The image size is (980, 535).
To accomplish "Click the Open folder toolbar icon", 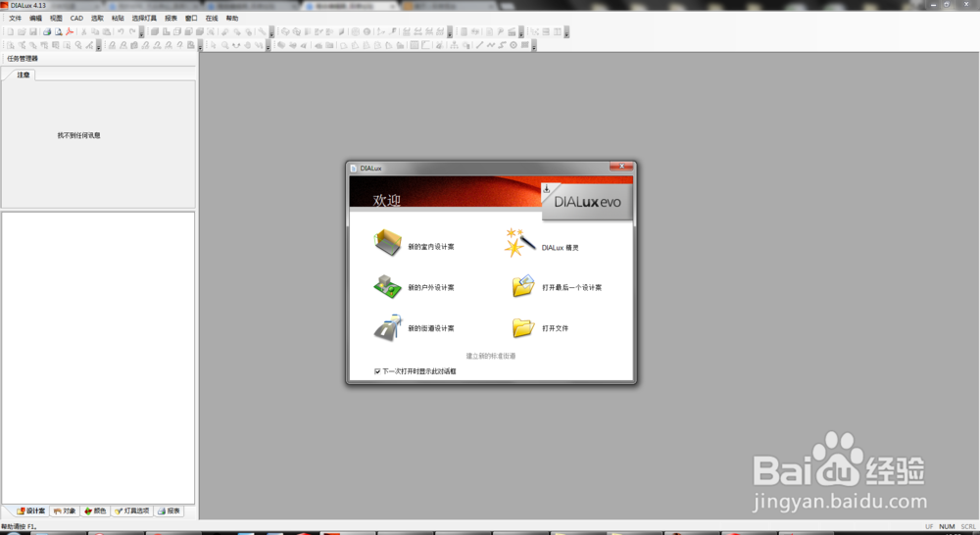I will (x=22, y=32).
